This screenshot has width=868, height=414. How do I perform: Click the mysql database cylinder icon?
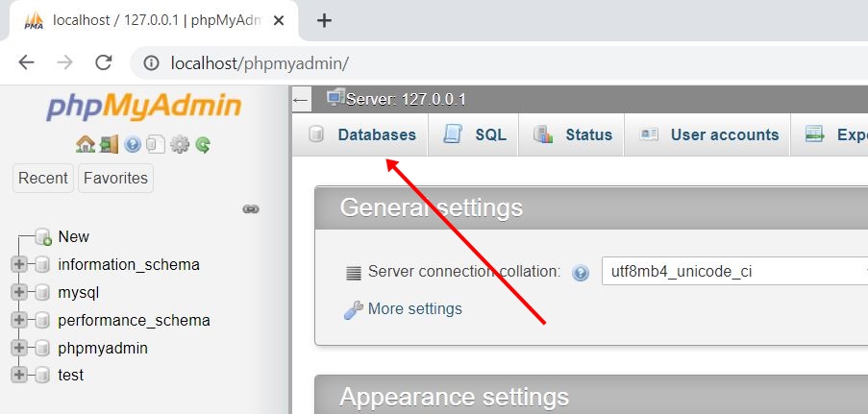click(x=42, y=293)
